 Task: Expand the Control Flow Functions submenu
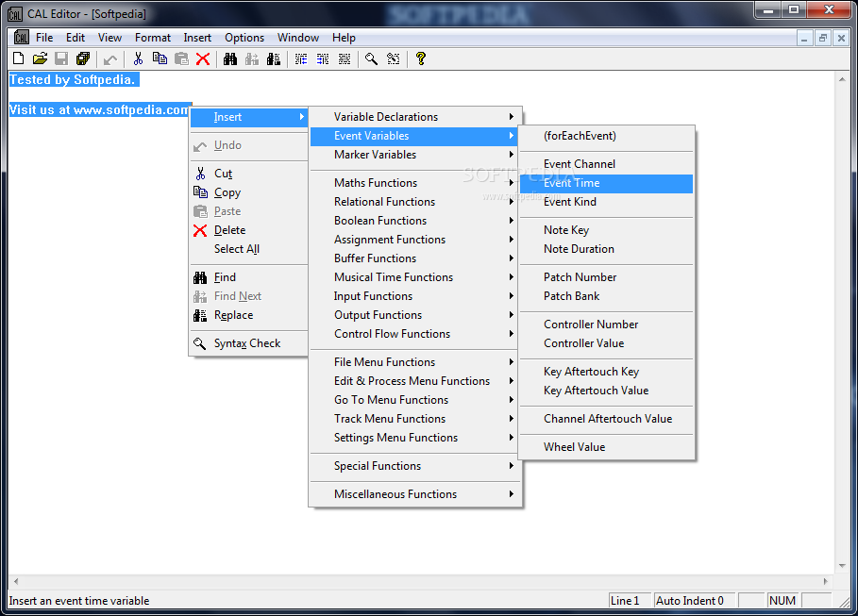(x=415, y=334)
